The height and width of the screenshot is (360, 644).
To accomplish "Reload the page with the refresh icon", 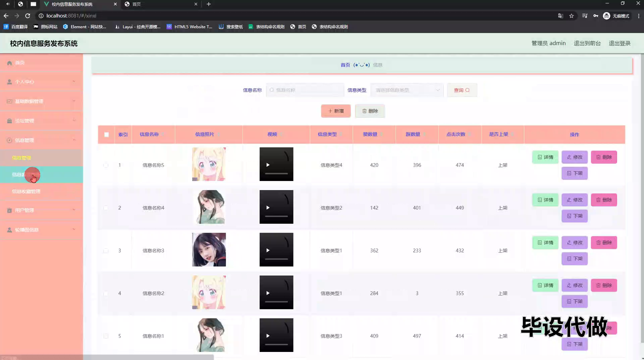I will tap(28, 16).
